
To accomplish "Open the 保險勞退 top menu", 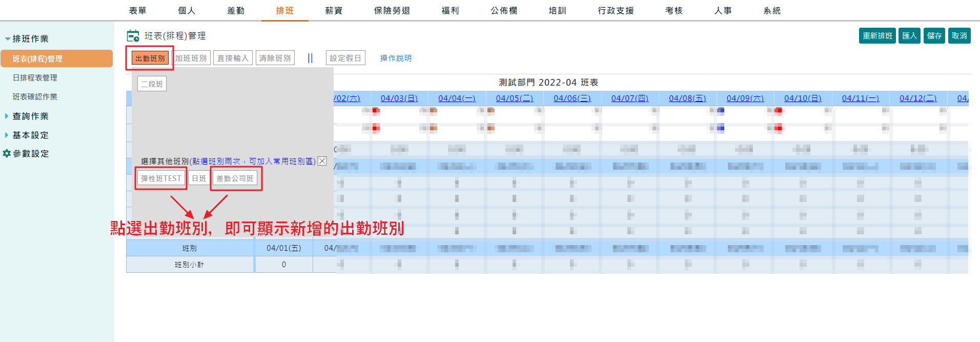I will [x=392, y=11].
